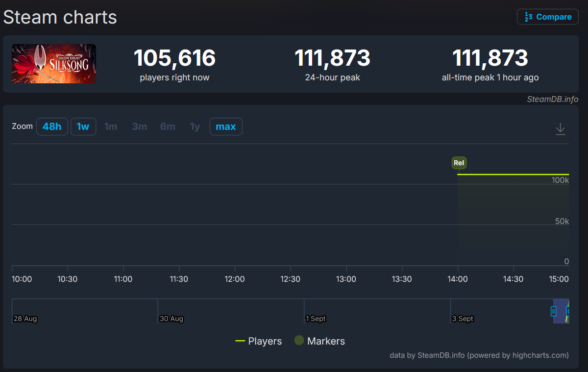The image size is (588, 372).
Task: Click the 1 Sept navigator date label
Action: 316,319
